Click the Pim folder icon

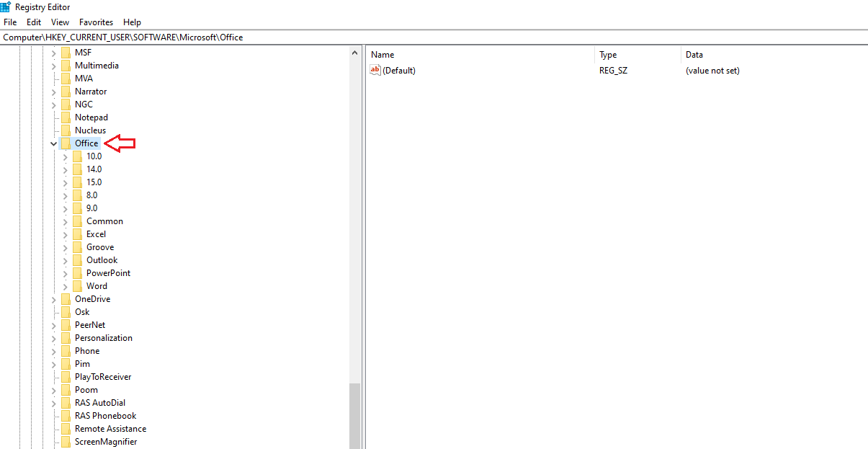(x=66, y=364)
